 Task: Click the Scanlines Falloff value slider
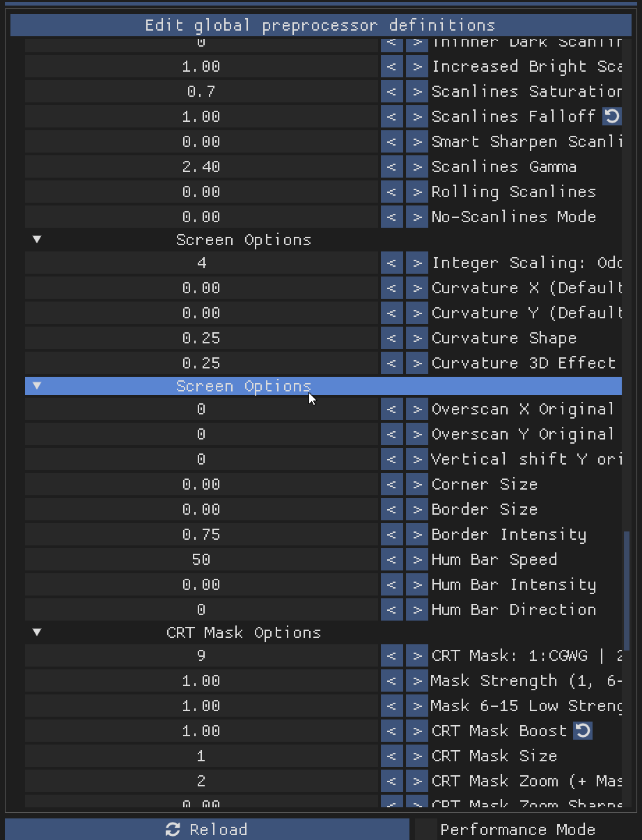[201, 116]
